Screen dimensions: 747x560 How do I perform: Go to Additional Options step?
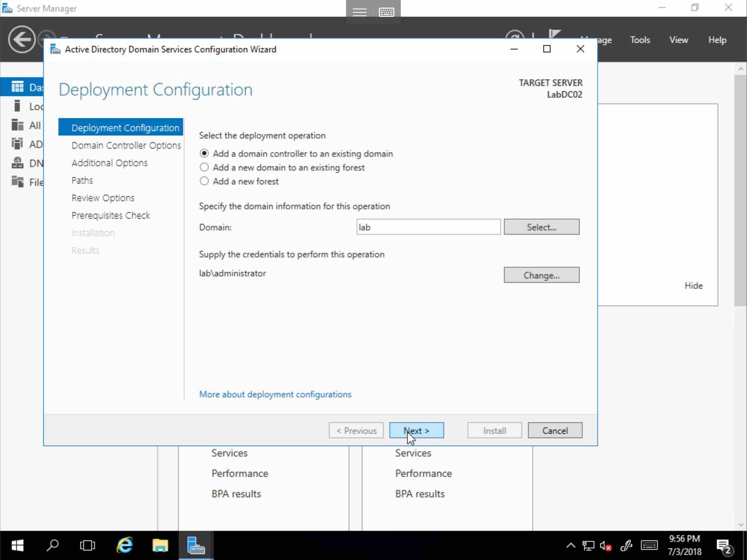coord(109,163)
